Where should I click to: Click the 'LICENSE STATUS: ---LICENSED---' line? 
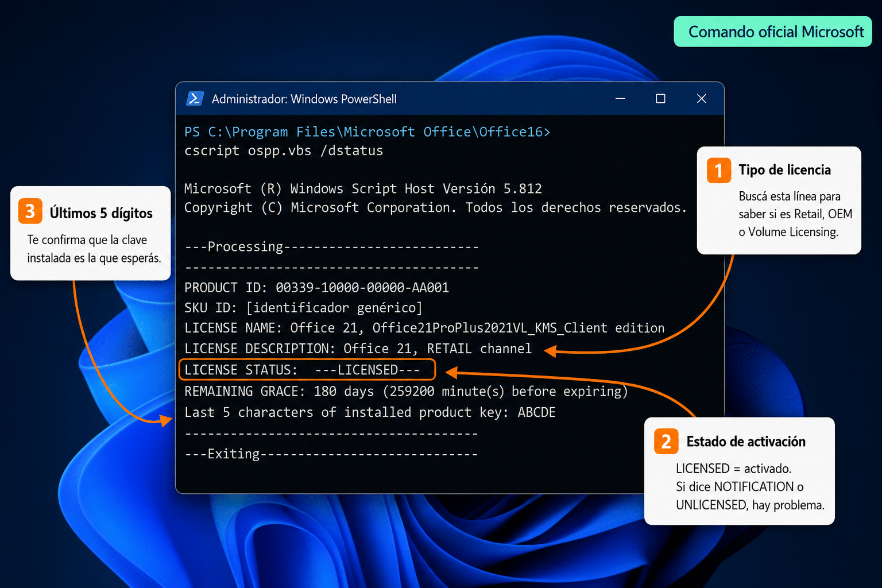[307, 370]
